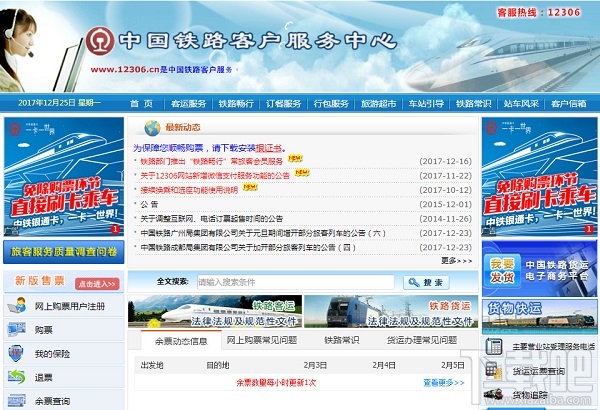
Task: Click the 货物快运 banner image
Action: coord(539,317)
